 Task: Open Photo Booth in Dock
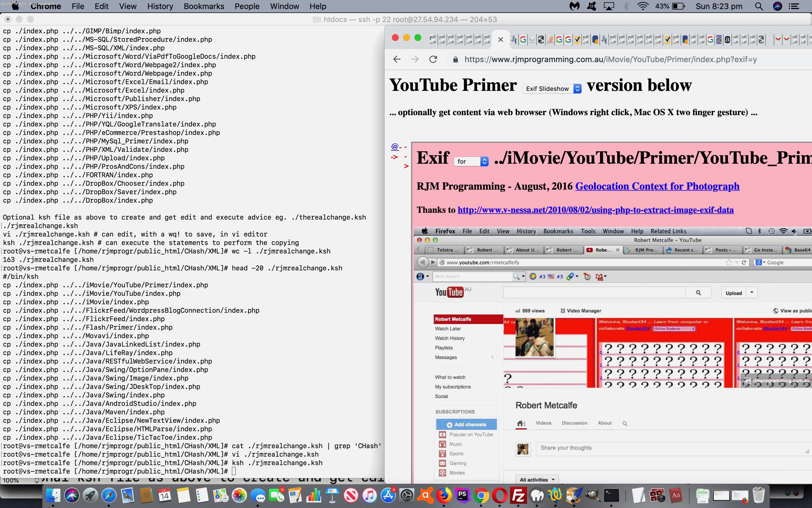click(657, 495)
